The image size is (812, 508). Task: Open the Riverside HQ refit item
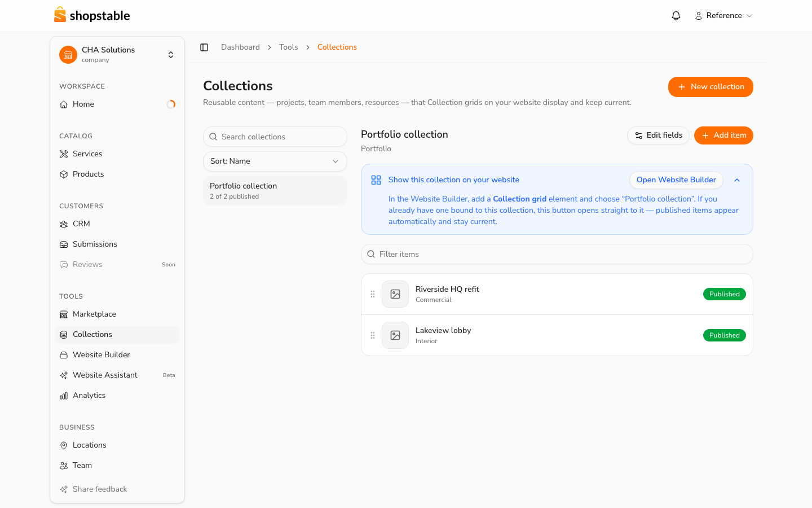coord(557,294)
